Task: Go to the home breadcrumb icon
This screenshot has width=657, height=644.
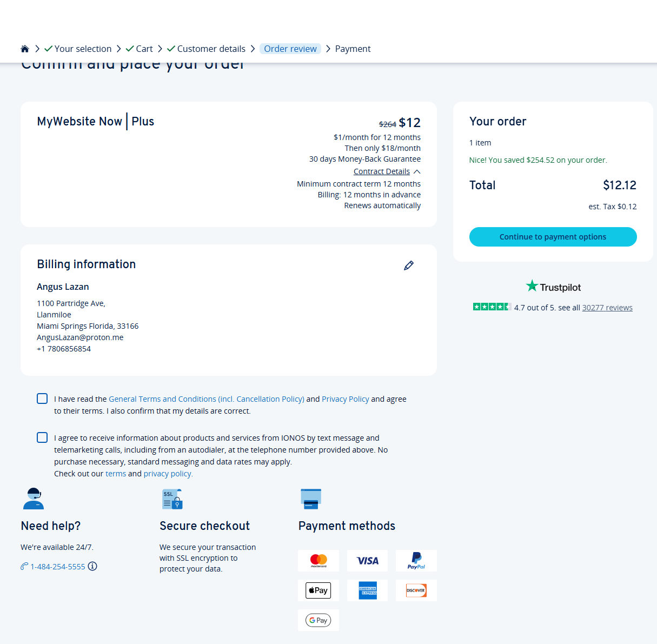Action: pos(24,49)
